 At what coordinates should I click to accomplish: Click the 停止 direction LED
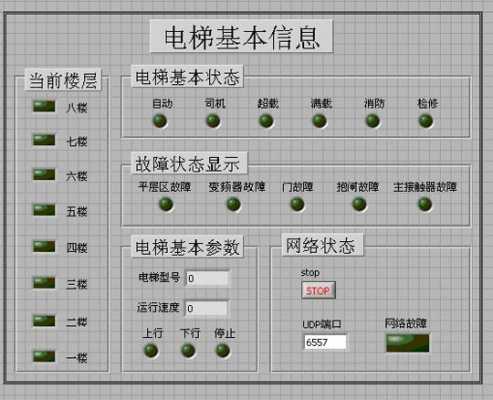[223, 350]
